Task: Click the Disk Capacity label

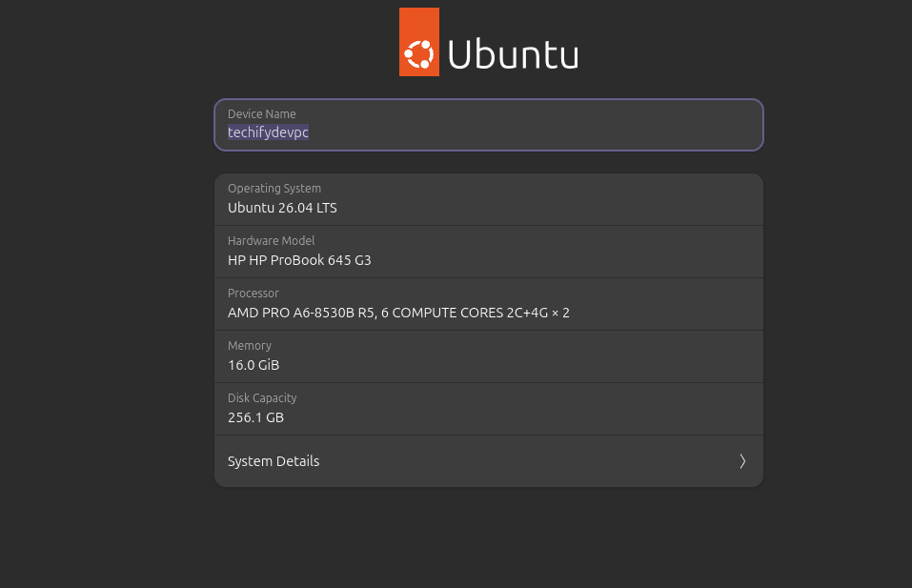Action: click(x=262, y=397)
